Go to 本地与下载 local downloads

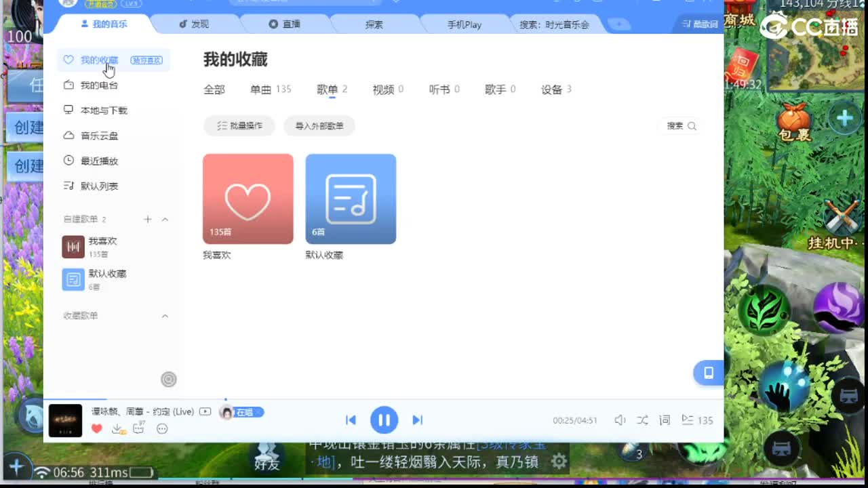[x=104, y=110]
